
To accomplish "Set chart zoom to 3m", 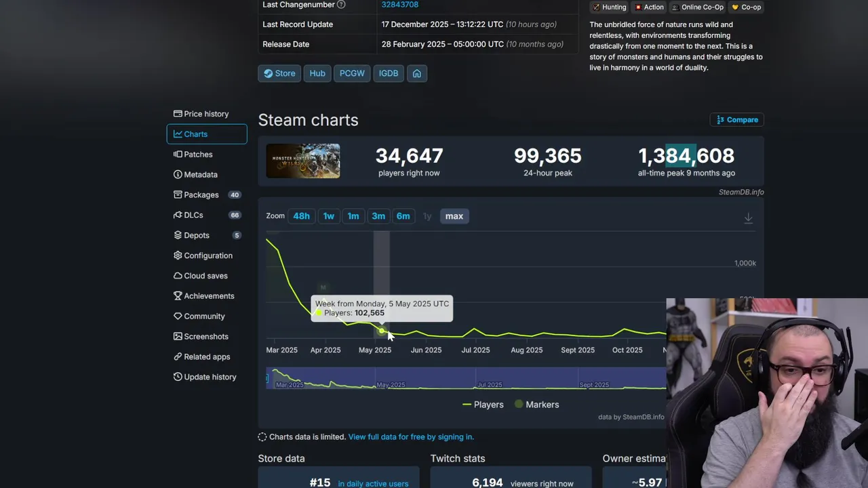I will (378, 216).
